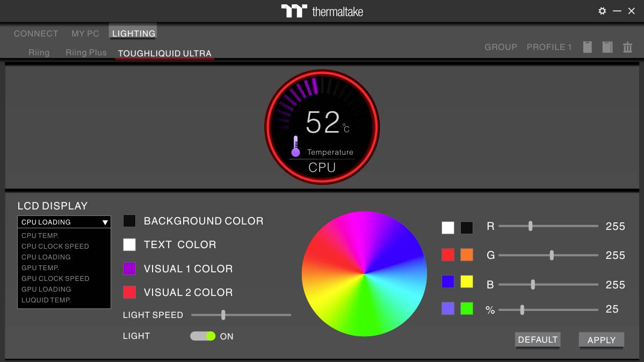
Task: Click the paste profile icon
Action: click(607, 47)
